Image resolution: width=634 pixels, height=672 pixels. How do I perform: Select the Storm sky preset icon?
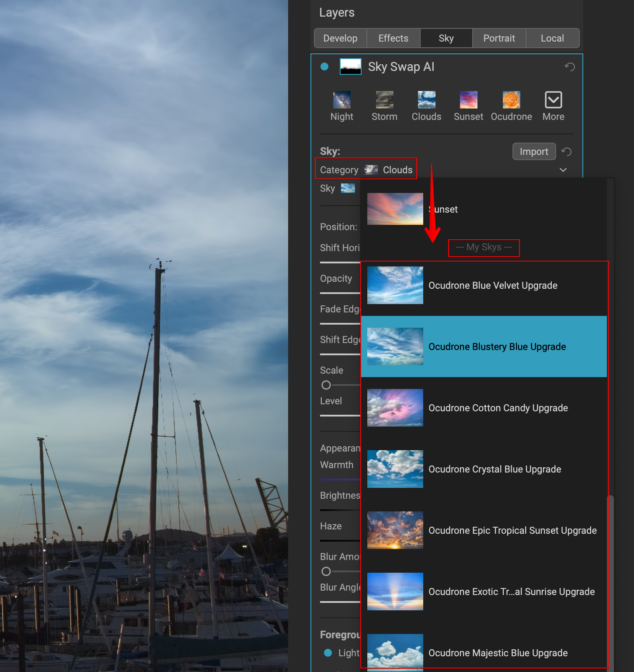[x=384, y=100]
